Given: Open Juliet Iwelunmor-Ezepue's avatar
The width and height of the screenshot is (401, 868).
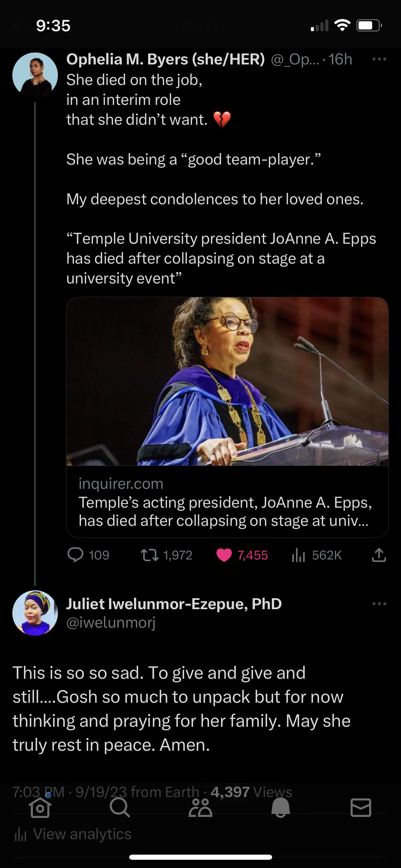Looking at the screenshot, I should tap(35, 613).
